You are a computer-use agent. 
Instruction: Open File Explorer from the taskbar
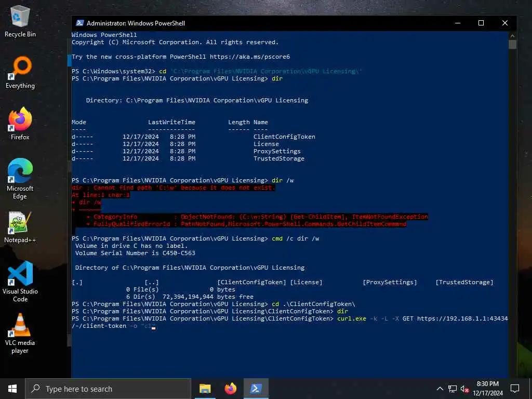[205, 389]
